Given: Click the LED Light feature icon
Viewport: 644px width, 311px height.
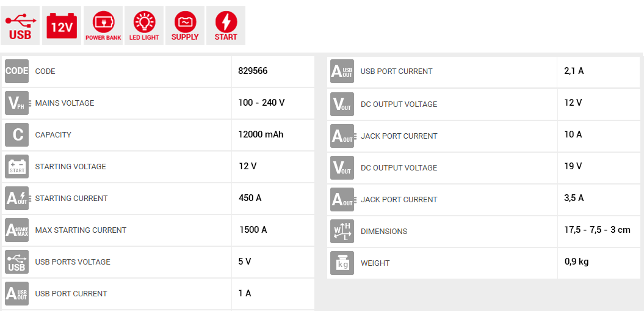Looking at the screenshot, I should [x=144, y=26].
